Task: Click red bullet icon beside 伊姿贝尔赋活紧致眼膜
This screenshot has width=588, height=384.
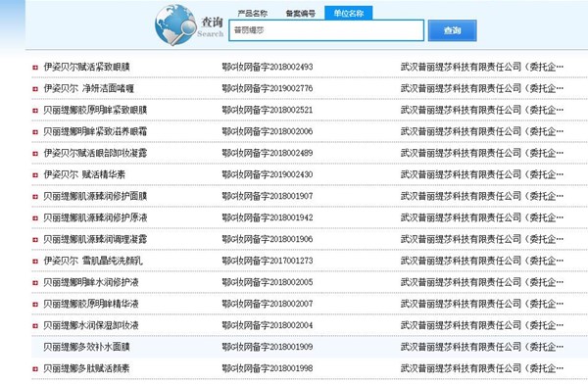Action: coord(35,68)
